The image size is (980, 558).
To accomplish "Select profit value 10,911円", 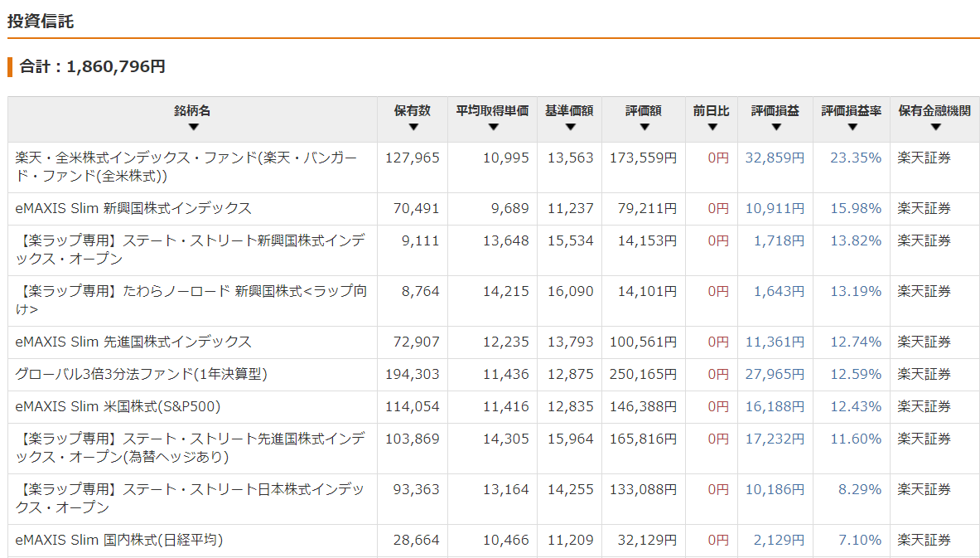I will [775, 208].
